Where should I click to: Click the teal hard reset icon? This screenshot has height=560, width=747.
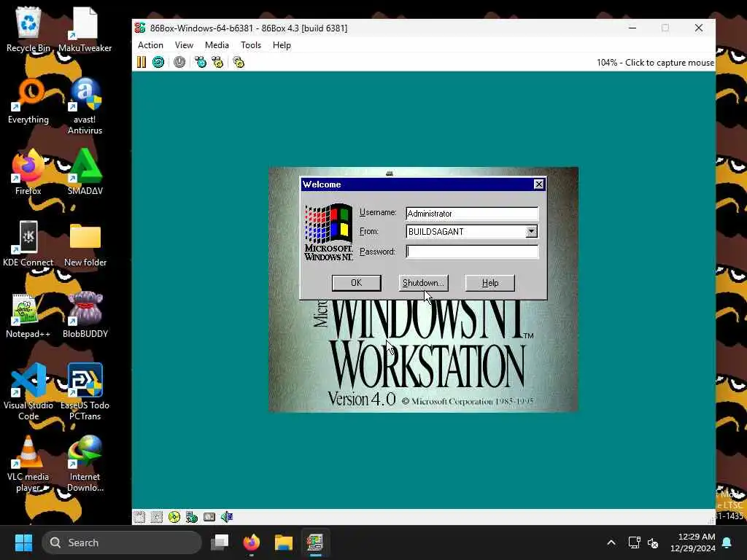pos(158,62)
